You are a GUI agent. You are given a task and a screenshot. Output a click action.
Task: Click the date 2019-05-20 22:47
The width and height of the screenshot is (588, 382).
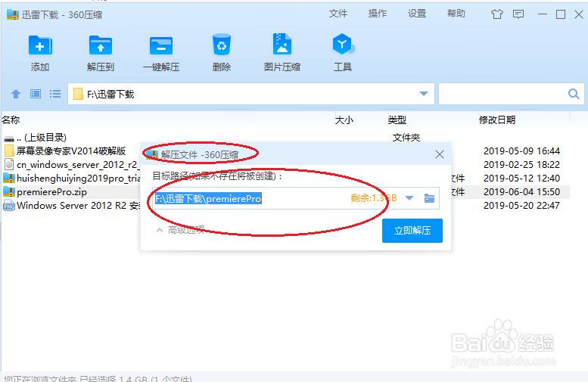[x=521, y=206]
